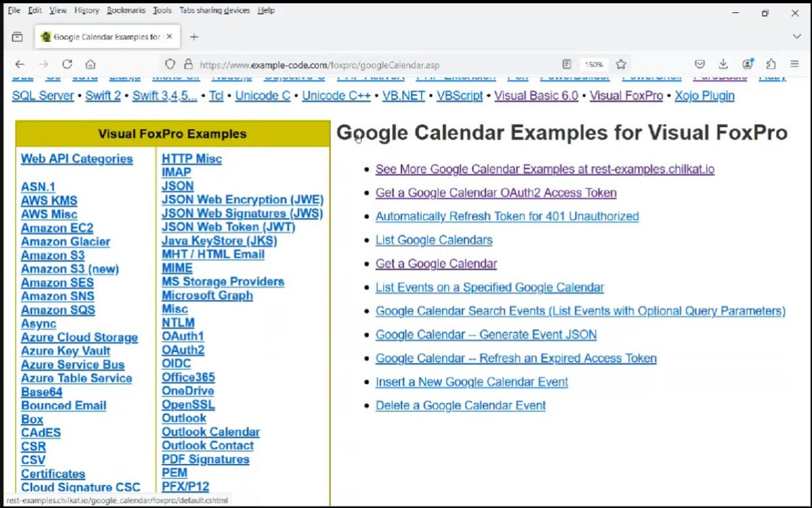The height and width of the screenshot is (508, 812).
Task: Open the Office365 sidebar link
Action: coord(188,377)
